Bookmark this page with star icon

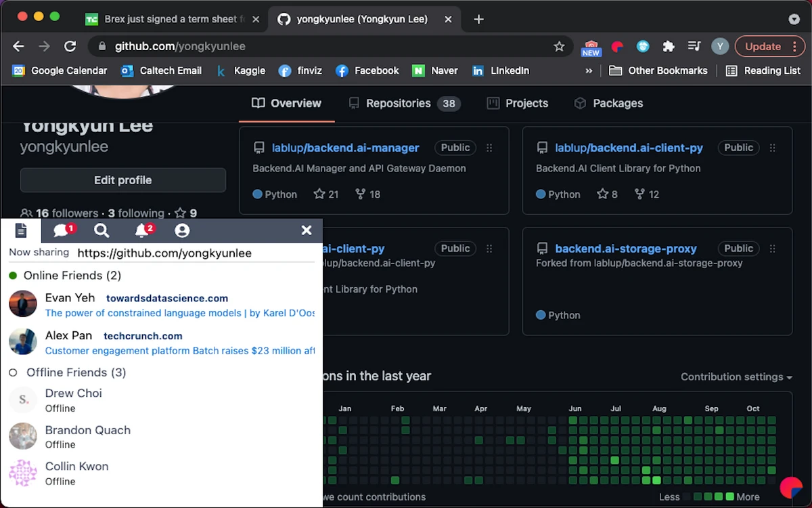[559, 46]
